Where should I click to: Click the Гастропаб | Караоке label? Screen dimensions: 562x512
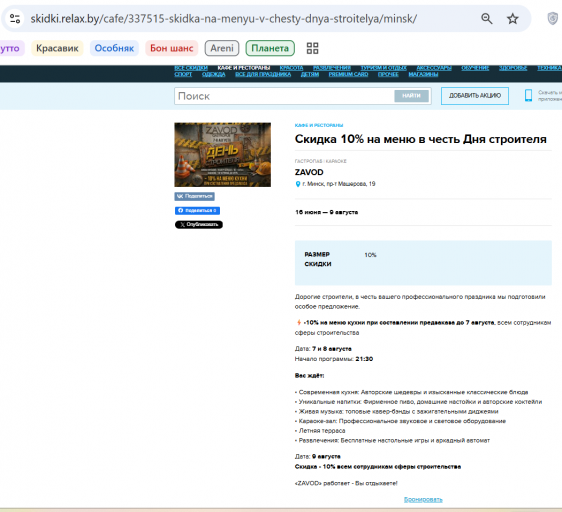click(x=320, y=161)
